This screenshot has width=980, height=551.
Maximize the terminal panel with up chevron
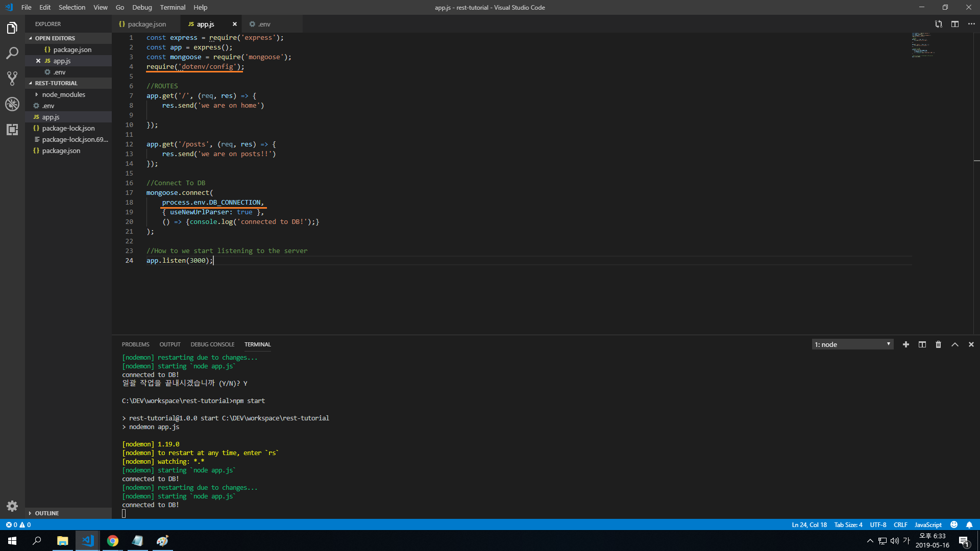(954, 344)
